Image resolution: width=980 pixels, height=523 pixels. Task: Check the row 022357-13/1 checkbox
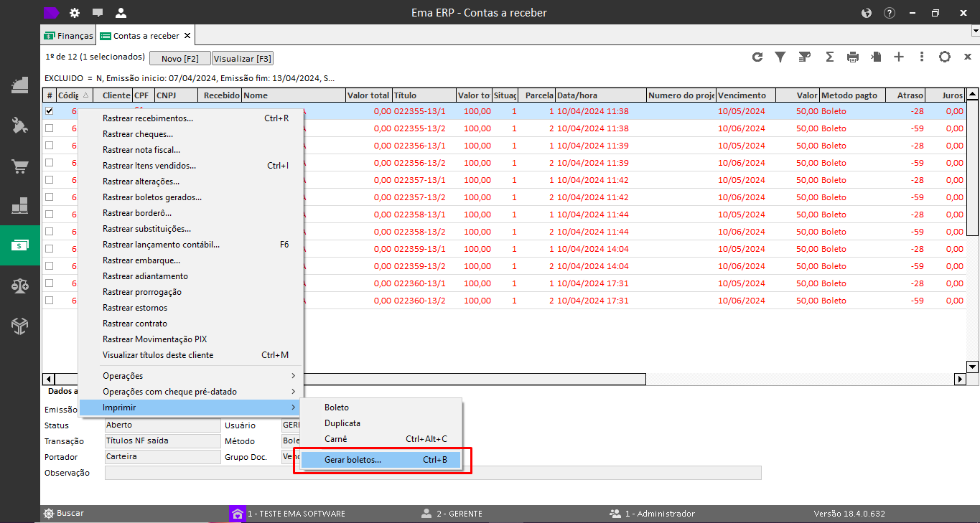click(x=49, y=180)
